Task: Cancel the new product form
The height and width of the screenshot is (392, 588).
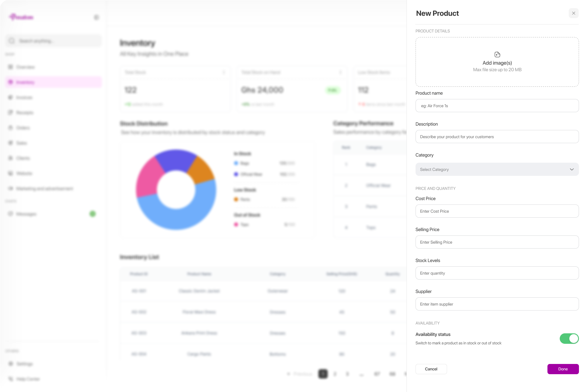Action: point(431,369)
